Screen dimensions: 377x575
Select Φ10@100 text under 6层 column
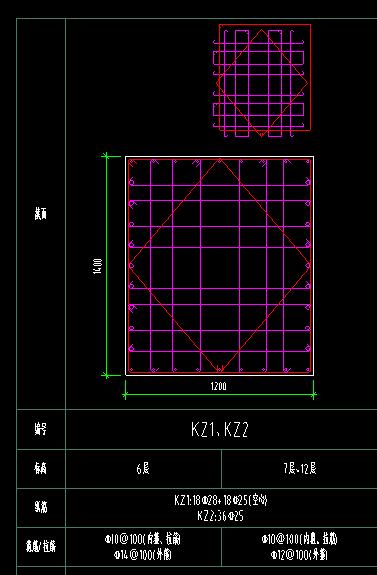pos(142,539)
